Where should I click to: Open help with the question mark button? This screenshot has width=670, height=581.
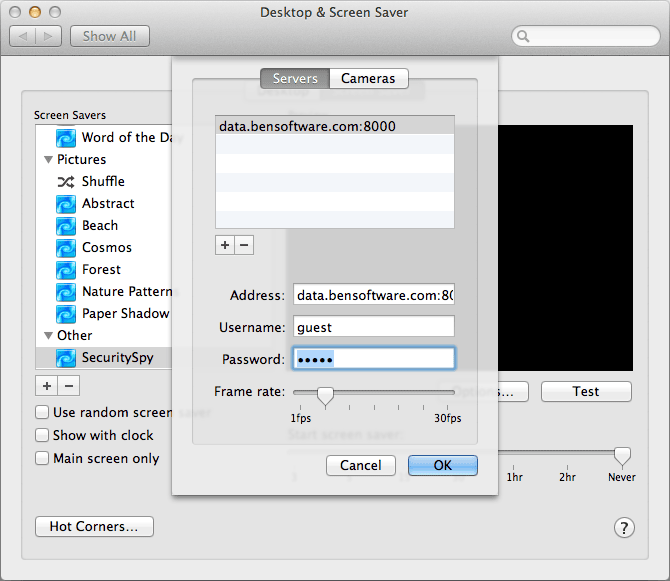pyautogui.click(x=624, y=528)
